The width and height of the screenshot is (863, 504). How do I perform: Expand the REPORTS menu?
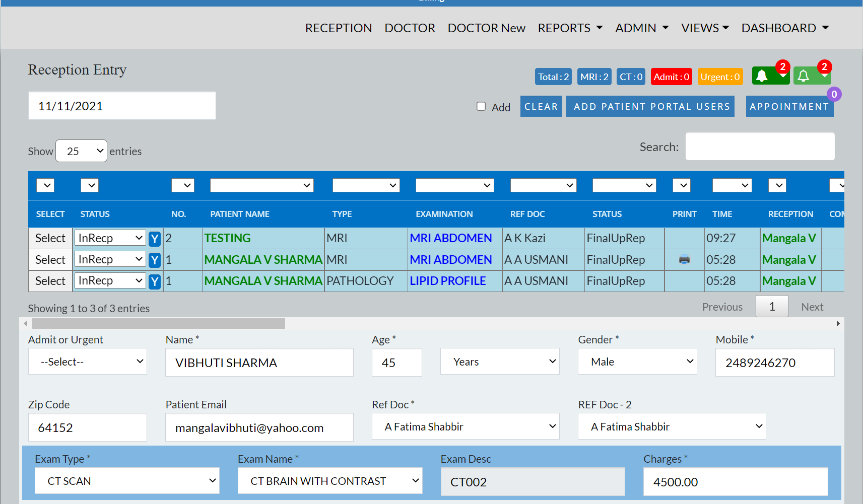570,28
